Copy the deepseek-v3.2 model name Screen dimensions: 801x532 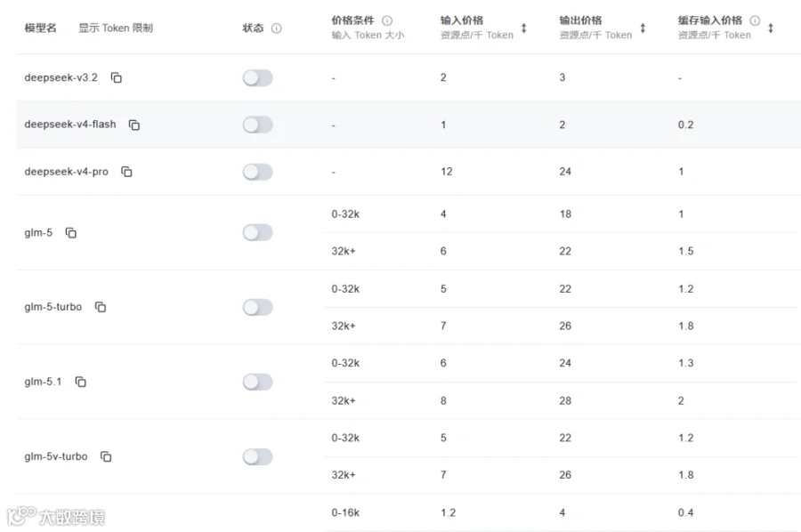pyautogui.click(x=117, y=77)
